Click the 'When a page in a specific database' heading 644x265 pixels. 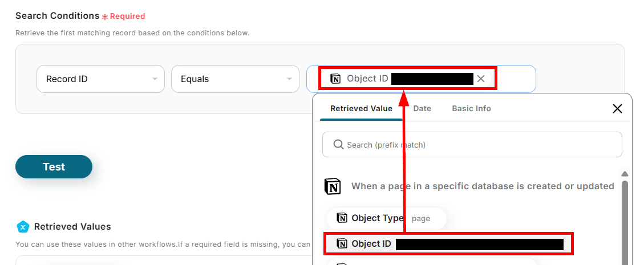pos(483,186)
